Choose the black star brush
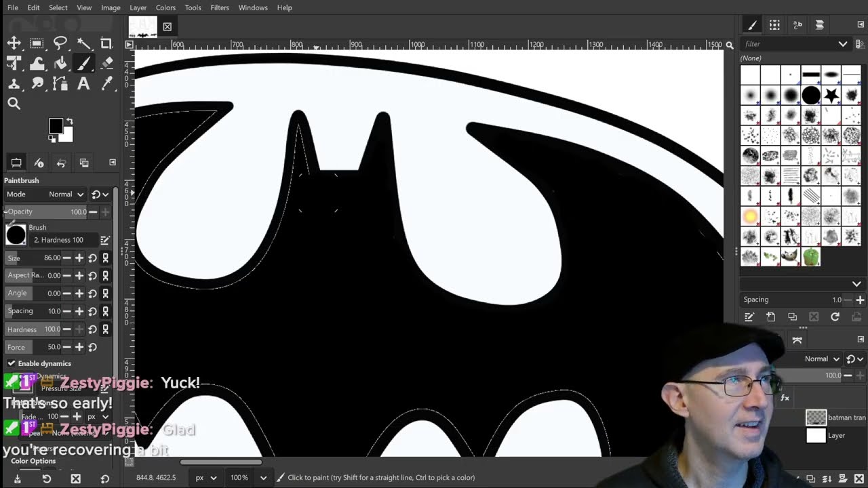 pos(831,95)
